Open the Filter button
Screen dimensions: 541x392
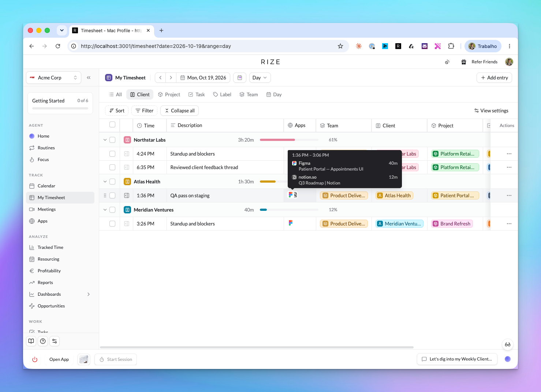pyautogui.click(x=145, y=111)
